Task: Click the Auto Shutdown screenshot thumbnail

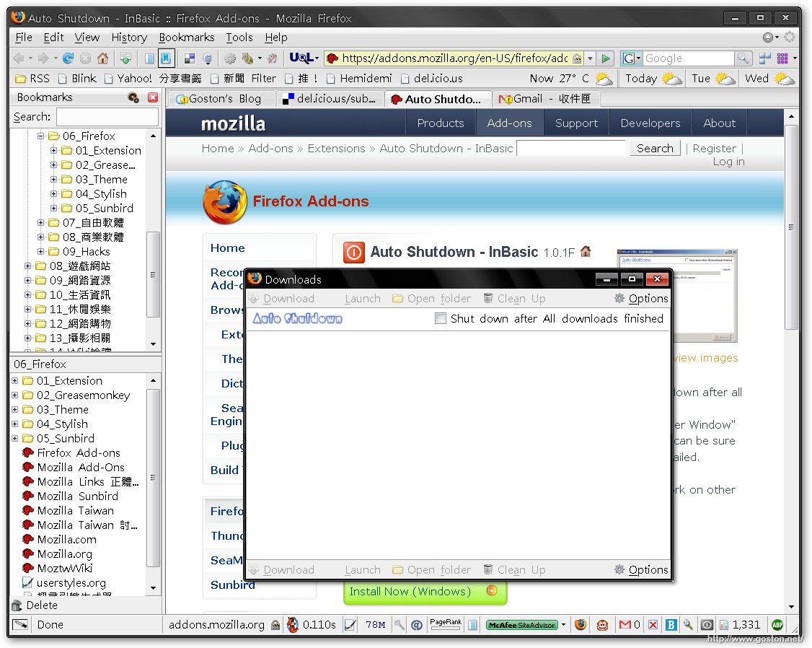Action: (677, 296)
